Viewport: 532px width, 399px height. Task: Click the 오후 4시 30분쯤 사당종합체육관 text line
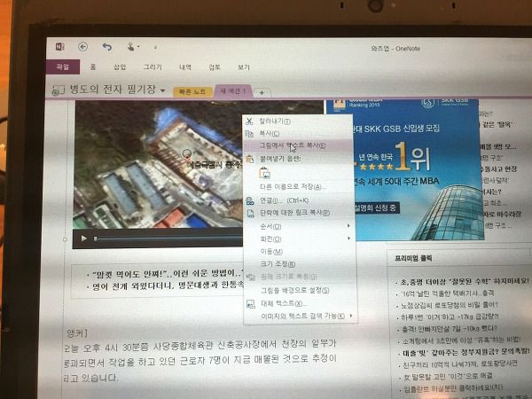click(200, 345)
